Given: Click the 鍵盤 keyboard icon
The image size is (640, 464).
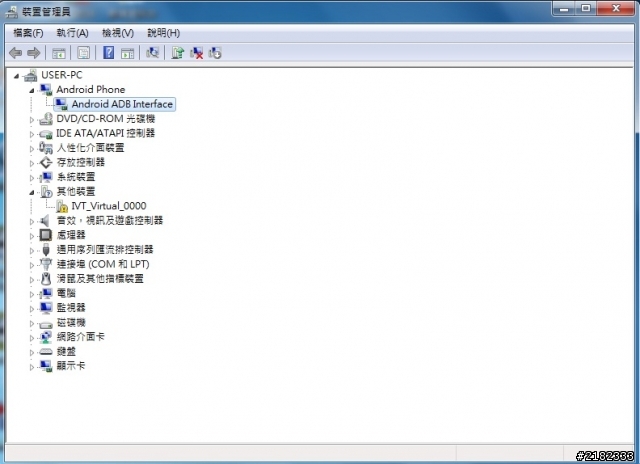Looking at the screenshot, I should click(46, 352).
